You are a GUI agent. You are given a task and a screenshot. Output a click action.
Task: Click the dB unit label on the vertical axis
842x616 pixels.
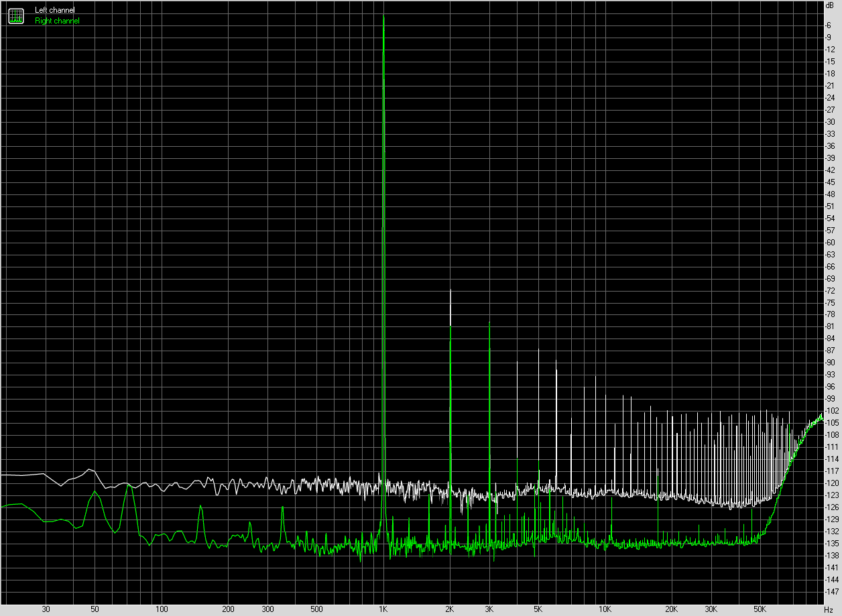pyautogui.click(x=830, y=5)
